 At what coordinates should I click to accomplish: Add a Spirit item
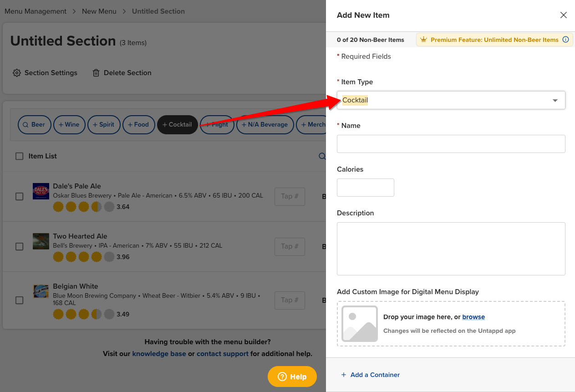(104, 125)
